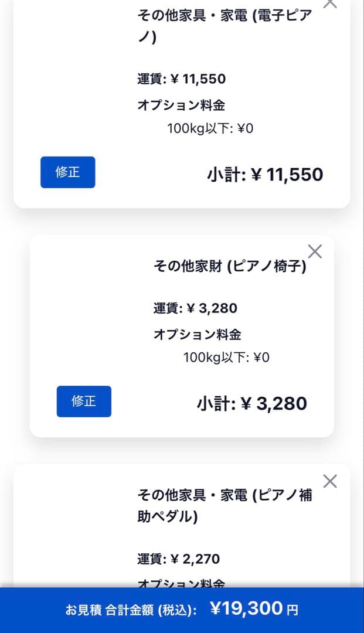Close the 電子ピアノ card with its X
Screen dimensions: 364x633
330,3
